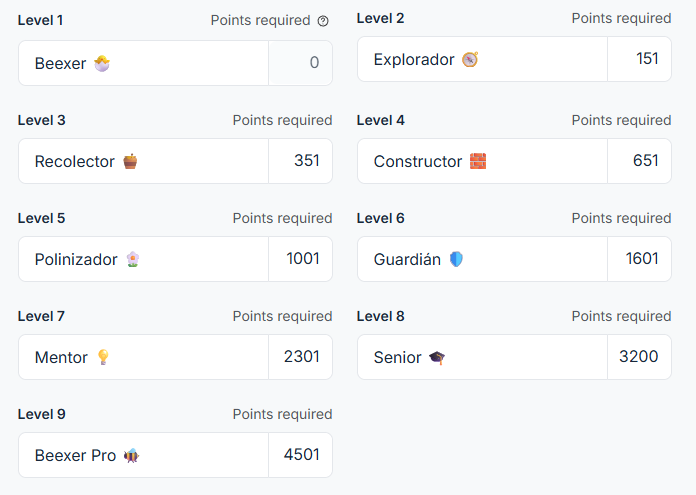Focus the Level 8 points field showing 3200

coord(640,357)
